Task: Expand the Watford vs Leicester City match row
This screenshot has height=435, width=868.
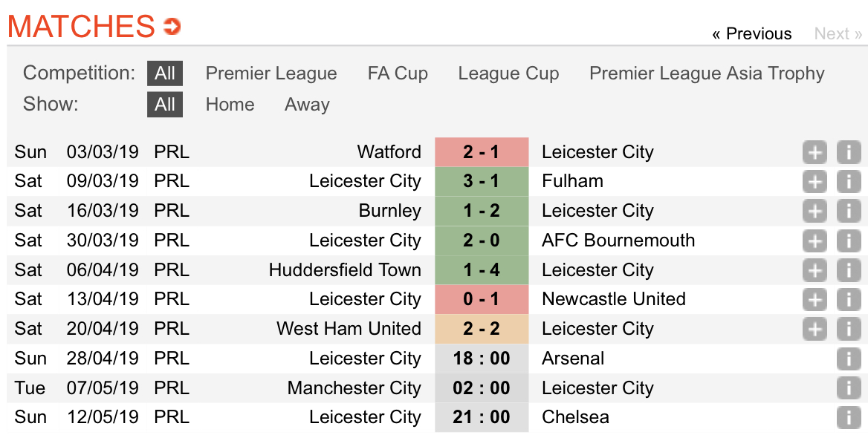Action: (814, 152)
